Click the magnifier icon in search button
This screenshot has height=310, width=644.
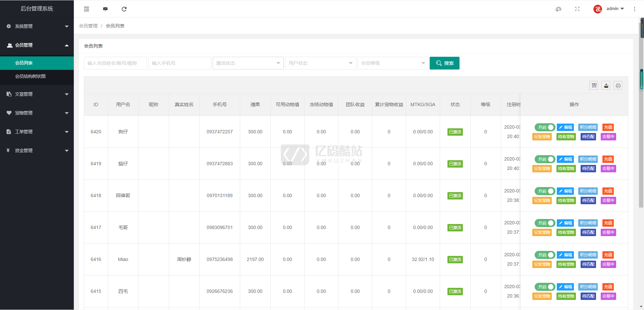[x=439, y=63]
